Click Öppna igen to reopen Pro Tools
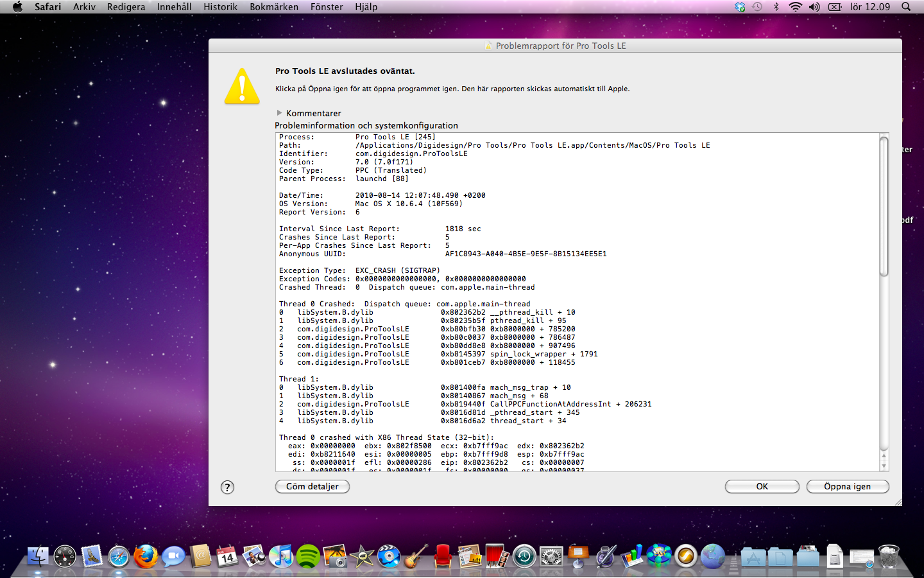 pyautogui.click(x=848, y=486)
